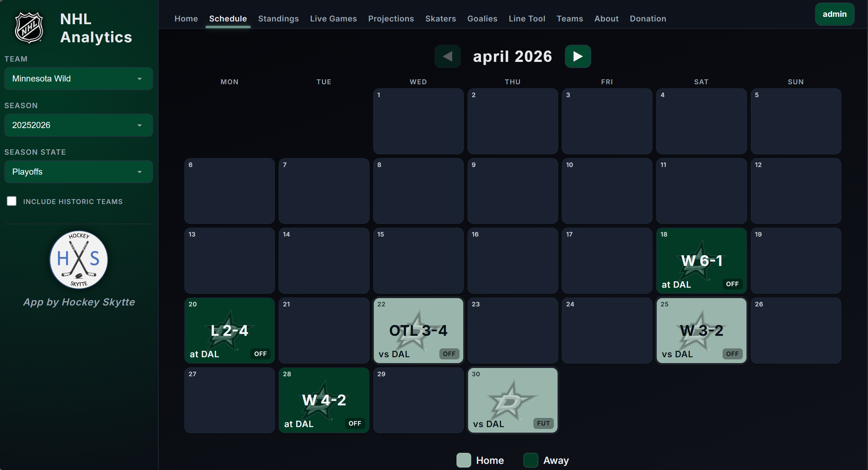The height and width of the screenshot is (470, 868).
Task: Open the Team dropdown showing Minnesota Wild
Action: point(78,78)
